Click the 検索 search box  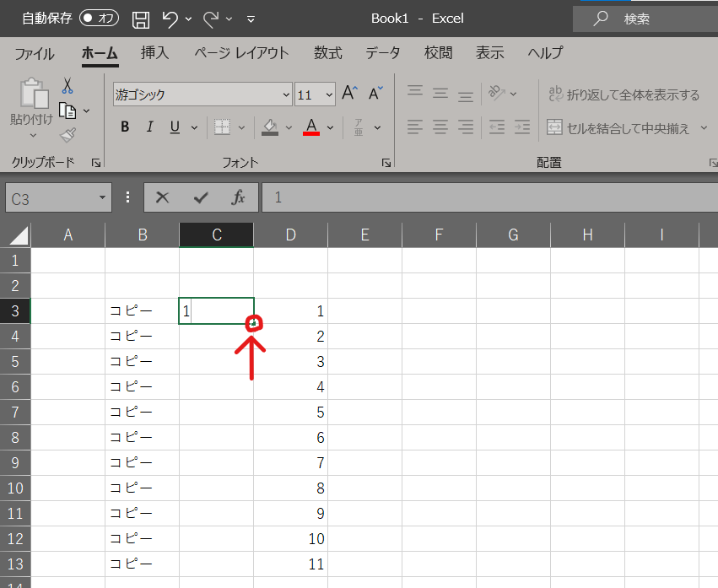click(645, 19)
